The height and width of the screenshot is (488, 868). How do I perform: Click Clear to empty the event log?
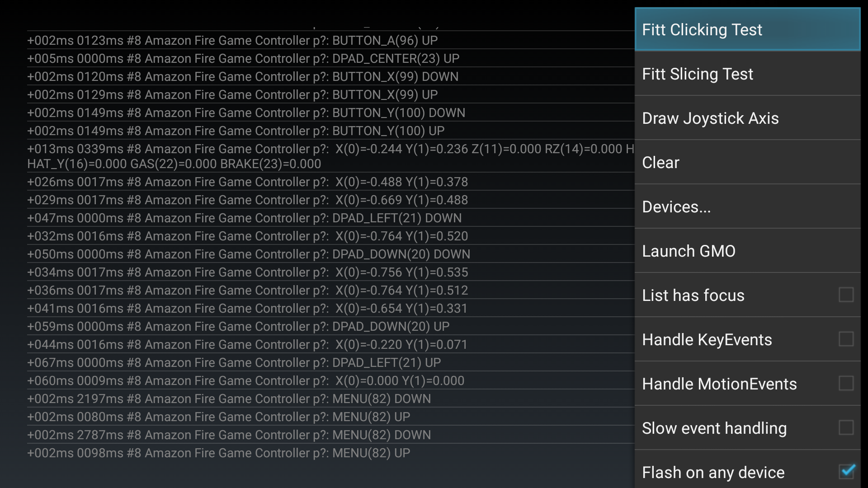click(747, 163)
